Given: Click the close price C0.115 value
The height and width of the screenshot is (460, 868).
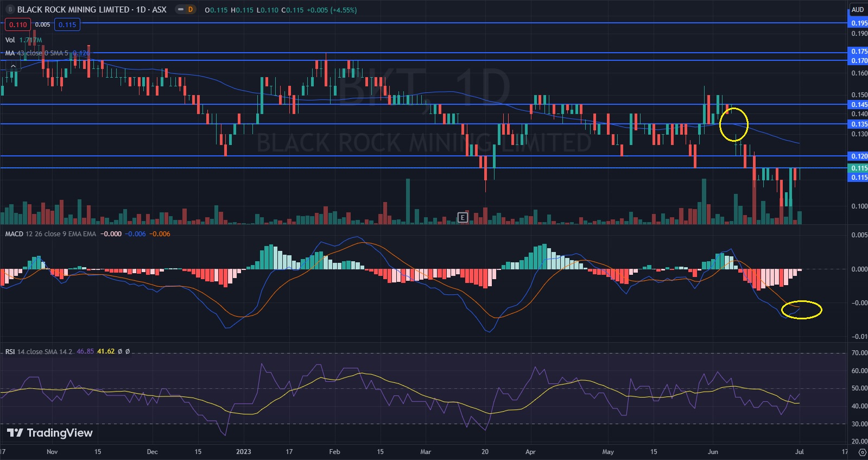Looking at the screenshot, I should [x=293, y=10].
